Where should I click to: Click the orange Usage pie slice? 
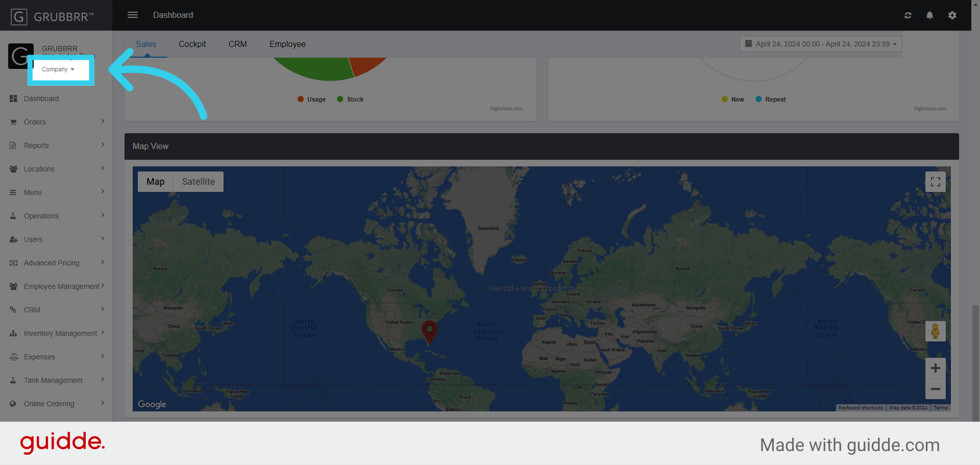click(365, 65)
